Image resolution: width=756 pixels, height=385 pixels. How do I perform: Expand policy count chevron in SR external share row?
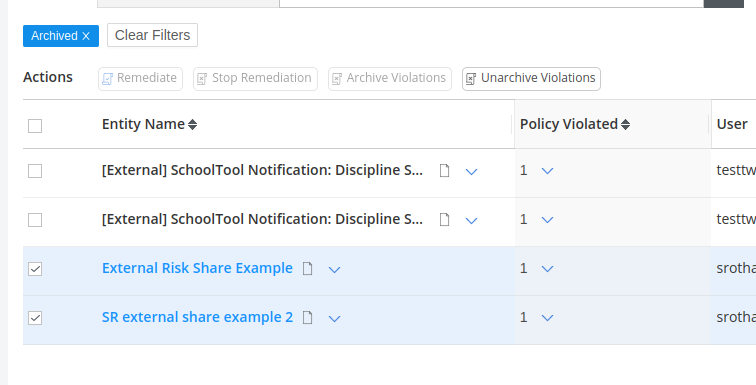(547, 318)
